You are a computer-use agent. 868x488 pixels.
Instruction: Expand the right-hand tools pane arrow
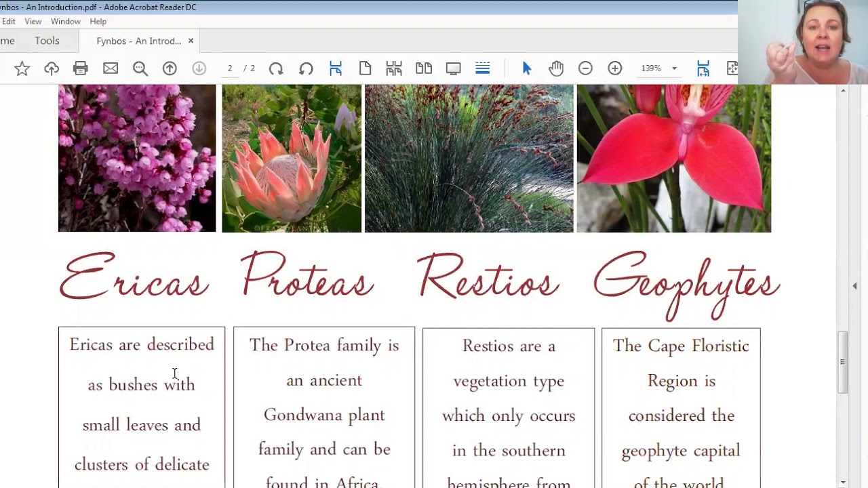(x=854, y=286)
